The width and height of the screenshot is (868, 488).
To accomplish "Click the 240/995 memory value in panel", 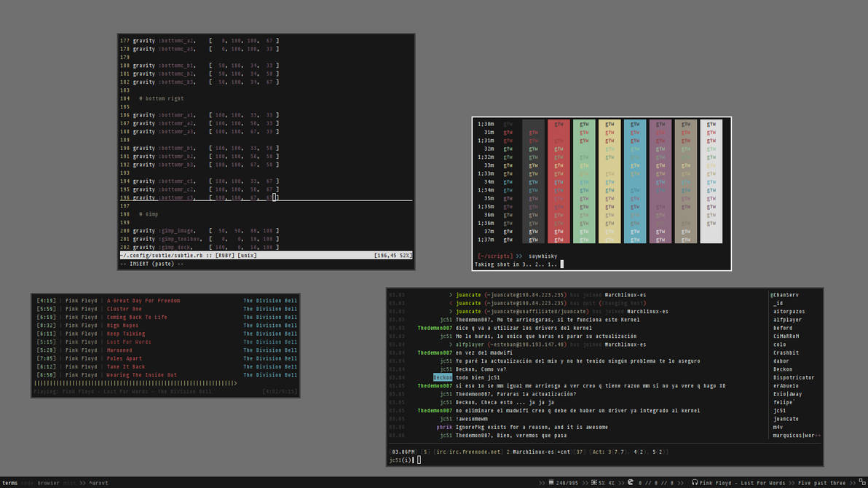I will click(567, 483).
